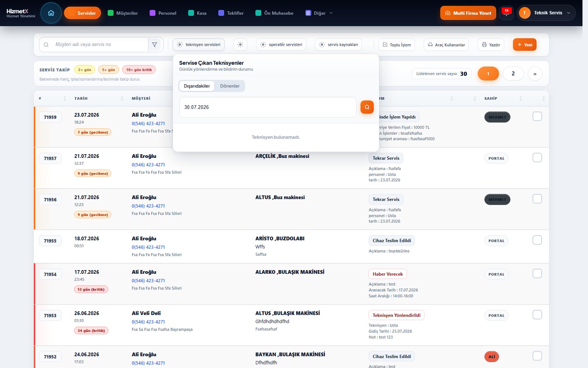The image size is (588, 368).
Task: Click the 34 gün (kritik) delay badge
Action: [x=91, y=331]
